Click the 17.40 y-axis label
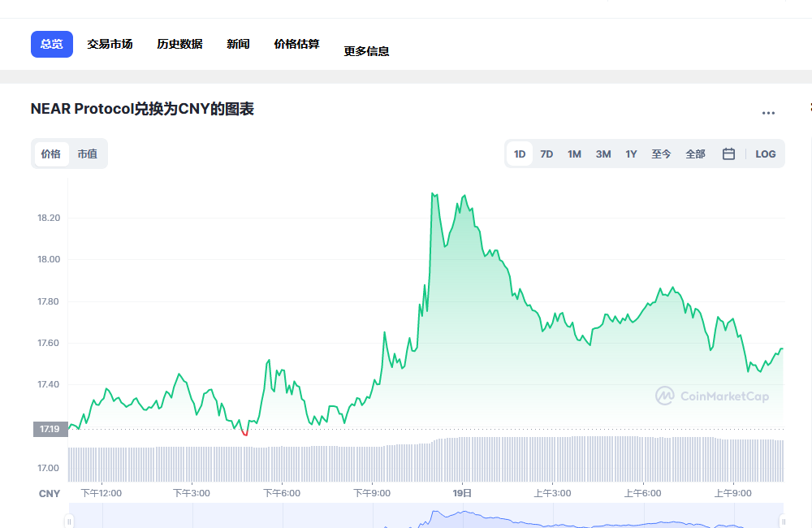 coord(49,384)
